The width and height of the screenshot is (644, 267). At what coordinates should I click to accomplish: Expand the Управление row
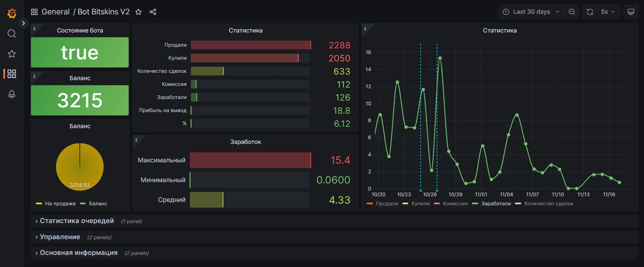(60, 237)
